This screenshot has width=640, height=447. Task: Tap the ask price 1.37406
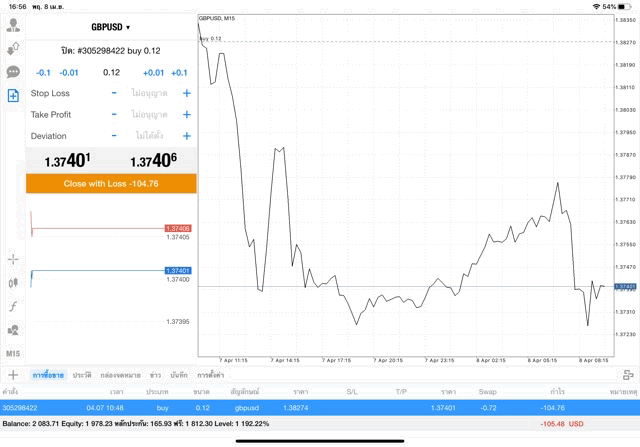point(153,160)
